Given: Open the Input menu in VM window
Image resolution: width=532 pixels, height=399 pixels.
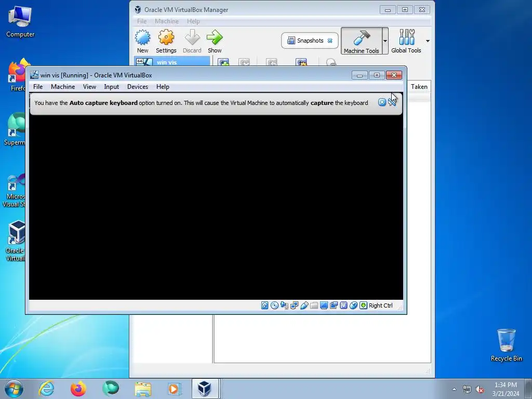Looking at the screenshot, I should [x=111, y=87].
